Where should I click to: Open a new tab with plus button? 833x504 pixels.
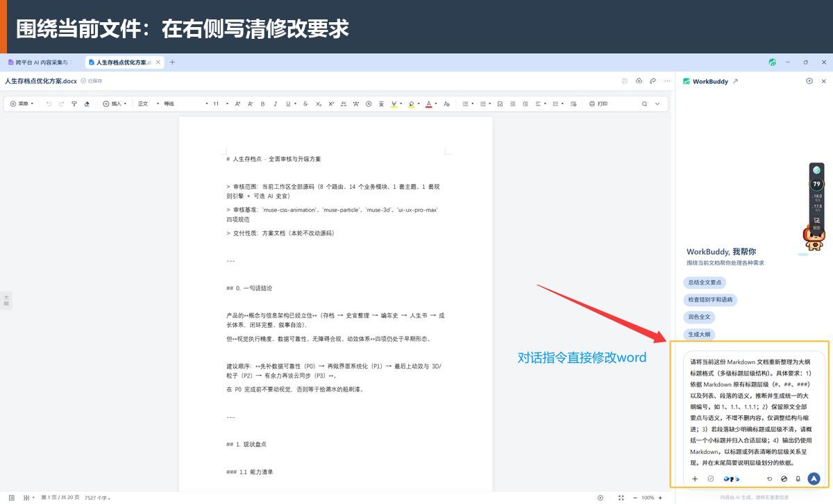click(173, 62)
